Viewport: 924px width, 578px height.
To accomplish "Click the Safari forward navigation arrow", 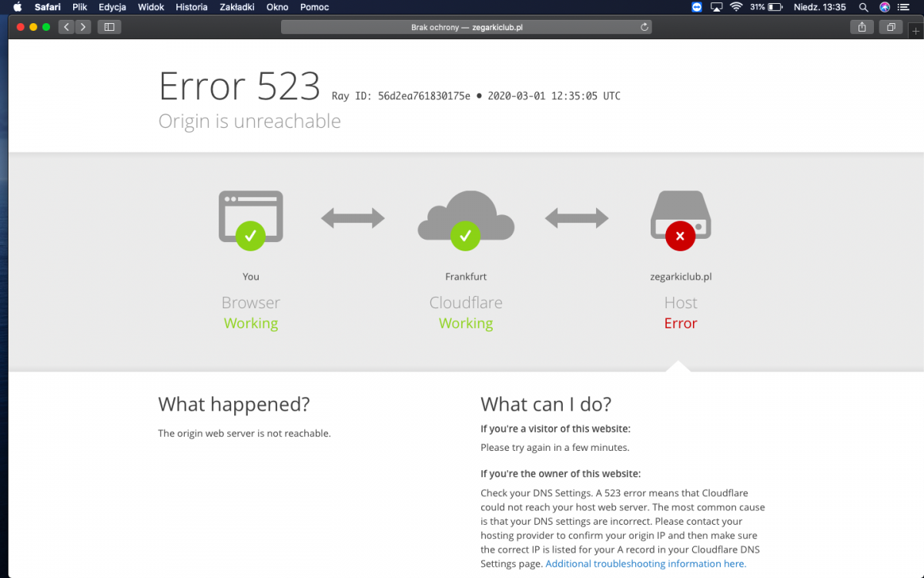I will pyautogui.click(x=82, y=27).
